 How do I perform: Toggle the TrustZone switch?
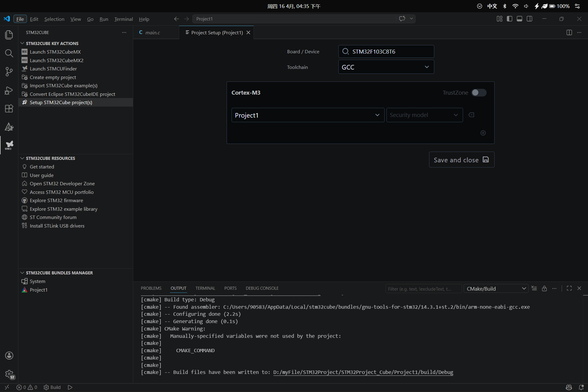[479, 92]
